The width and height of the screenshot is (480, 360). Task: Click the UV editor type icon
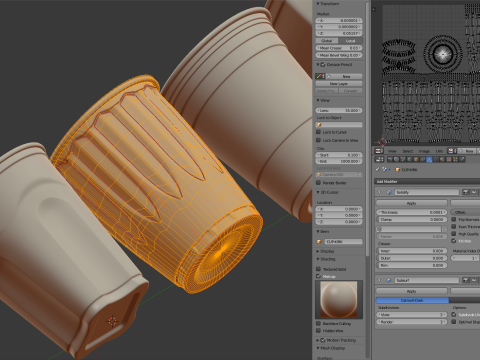pos(379,151)
